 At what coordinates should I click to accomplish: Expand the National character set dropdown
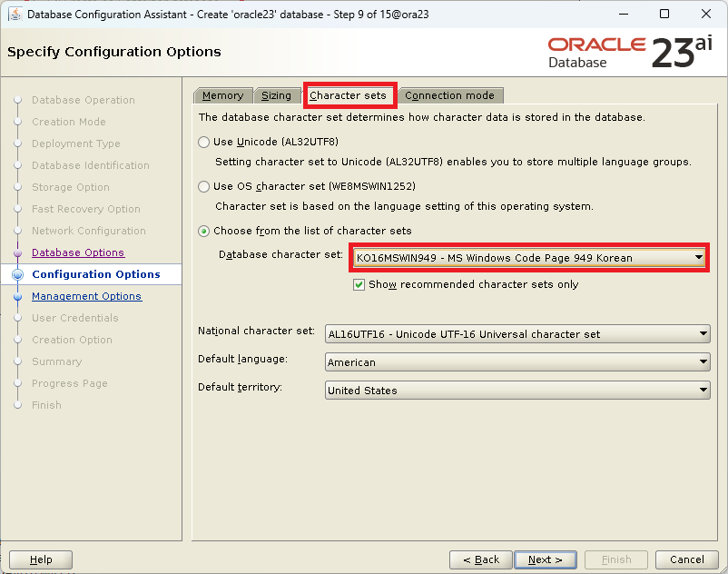(x=517, y=334)
